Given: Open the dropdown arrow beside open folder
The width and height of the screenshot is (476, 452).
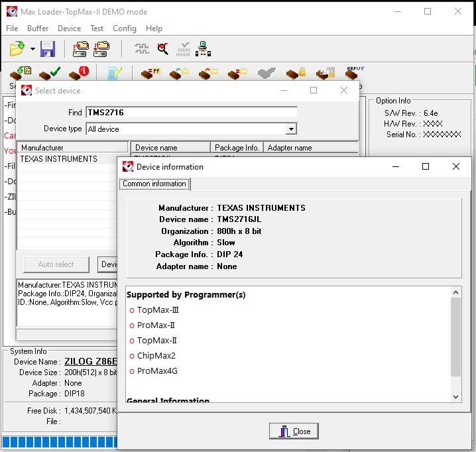Looking at the screenshot, I should click(32, 49).
